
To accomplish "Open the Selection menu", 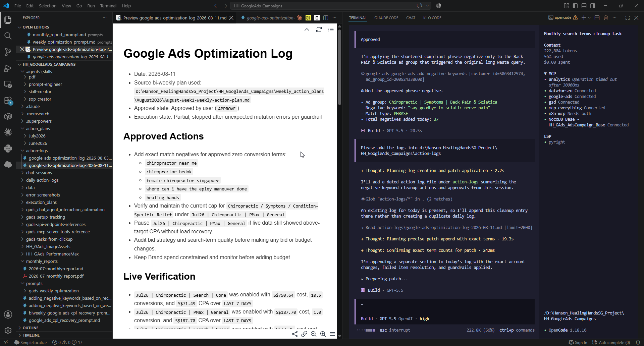I will coord(48,6).
